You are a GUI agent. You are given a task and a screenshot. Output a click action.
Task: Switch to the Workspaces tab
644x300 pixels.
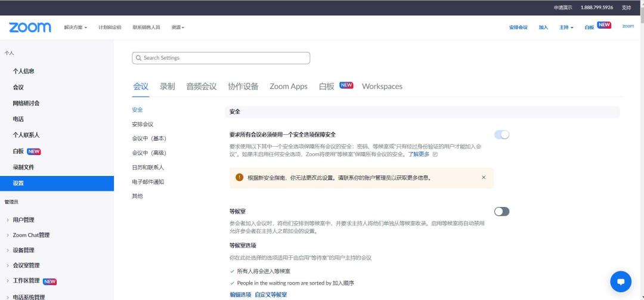(382, 86)
